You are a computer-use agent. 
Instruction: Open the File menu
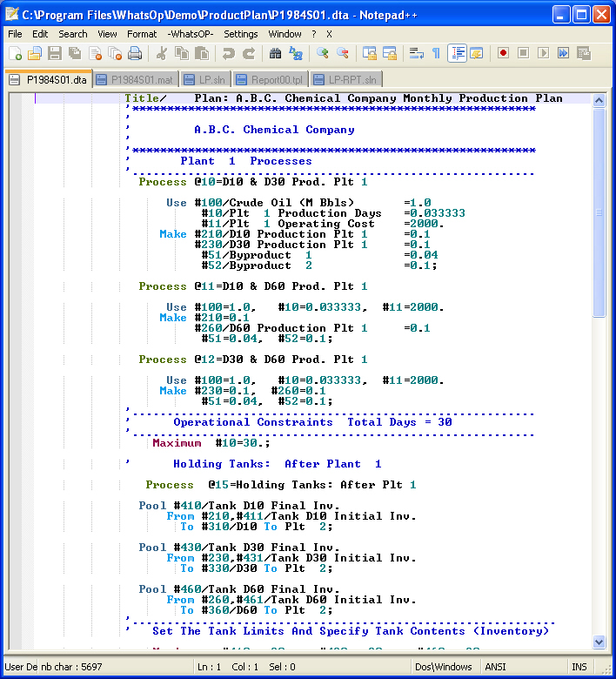15,34
